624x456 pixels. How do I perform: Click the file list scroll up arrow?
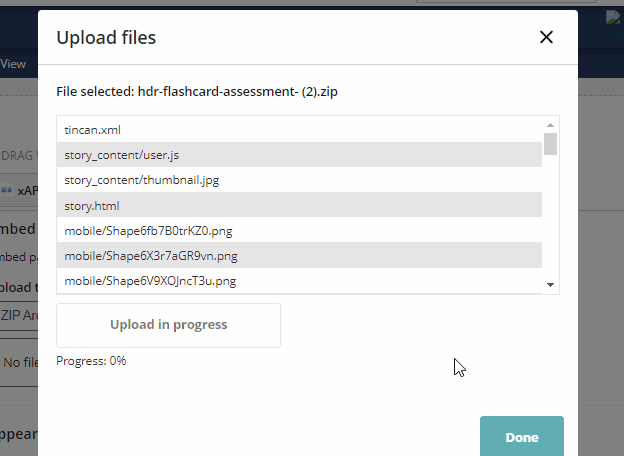click(550, 125)
